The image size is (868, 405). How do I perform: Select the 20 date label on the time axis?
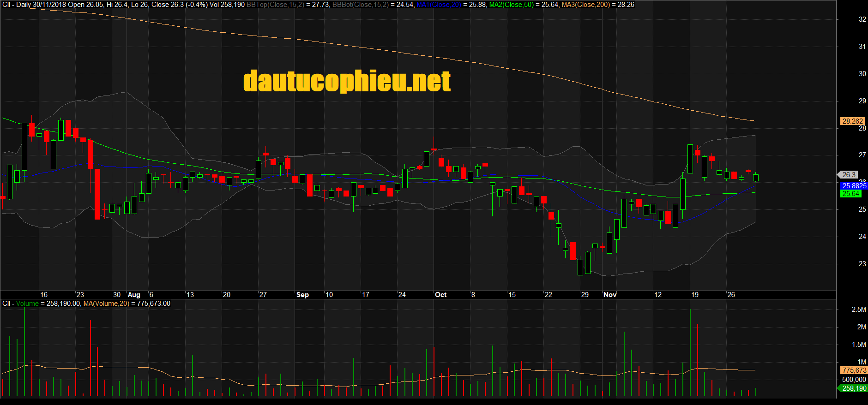[x=226, y=295]
